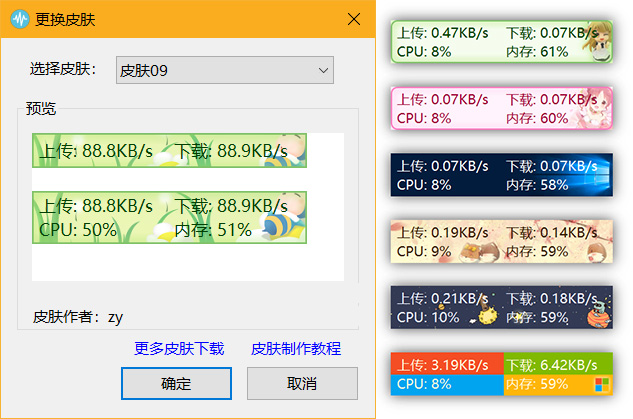
Task: Click the orange 上传: 3.19KB/s tile
Action: coord(447,364)
